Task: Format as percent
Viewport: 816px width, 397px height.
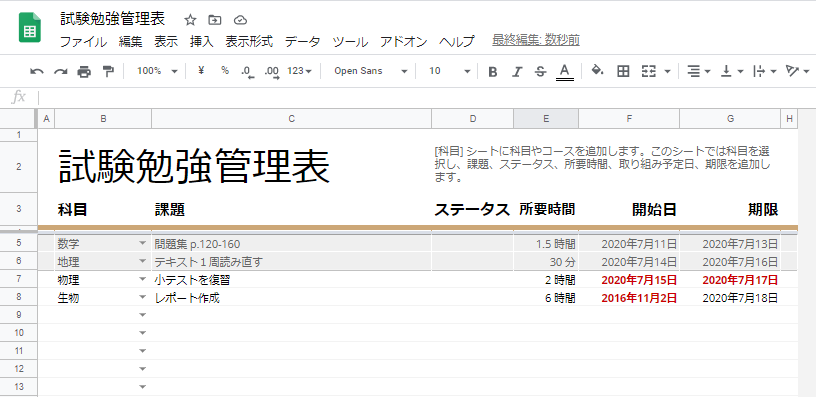Action: click(225, 71)
